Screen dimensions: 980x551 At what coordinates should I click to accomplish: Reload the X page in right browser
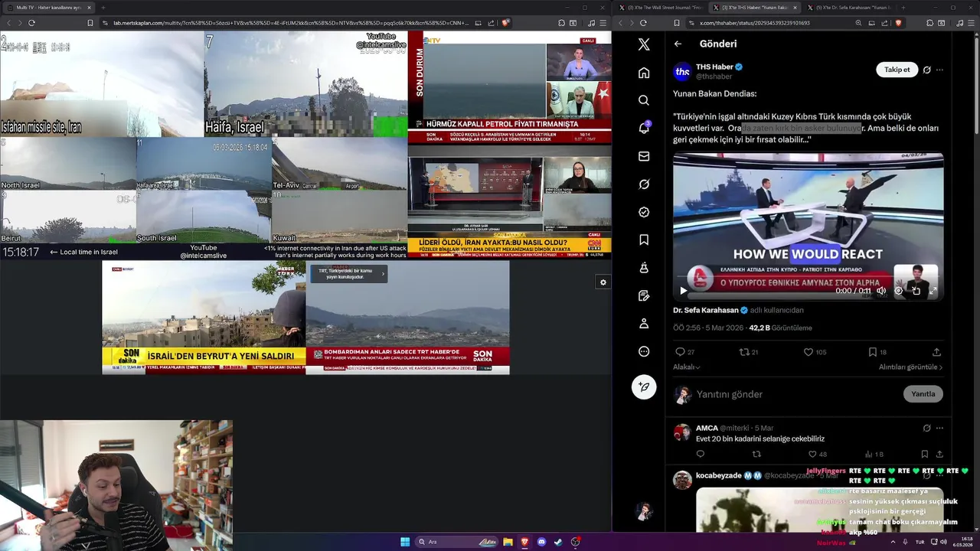(643, 23)
